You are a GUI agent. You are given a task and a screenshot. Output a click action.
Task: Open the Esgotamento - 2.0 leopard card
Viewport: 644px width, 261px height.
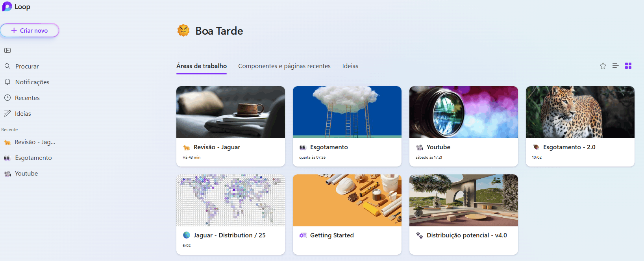point(580,126)
